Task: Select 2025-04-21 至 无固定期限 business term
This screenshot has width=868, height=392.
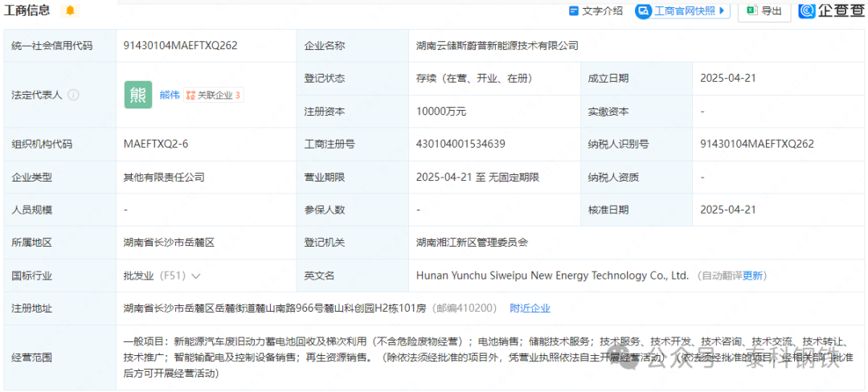Action: [x=477, y=178]
